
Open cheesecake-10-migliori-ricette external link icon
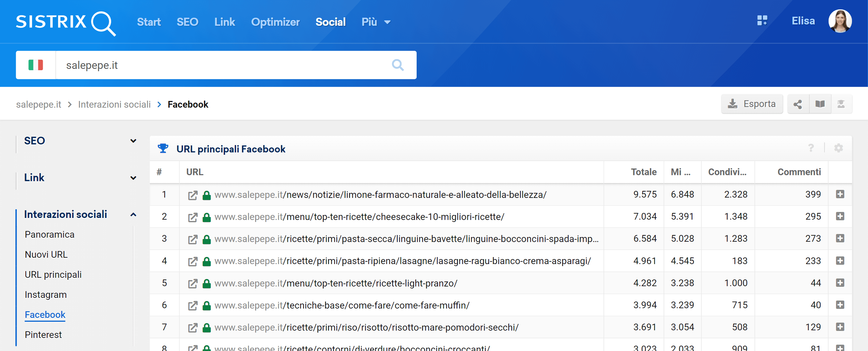[193, 217]
